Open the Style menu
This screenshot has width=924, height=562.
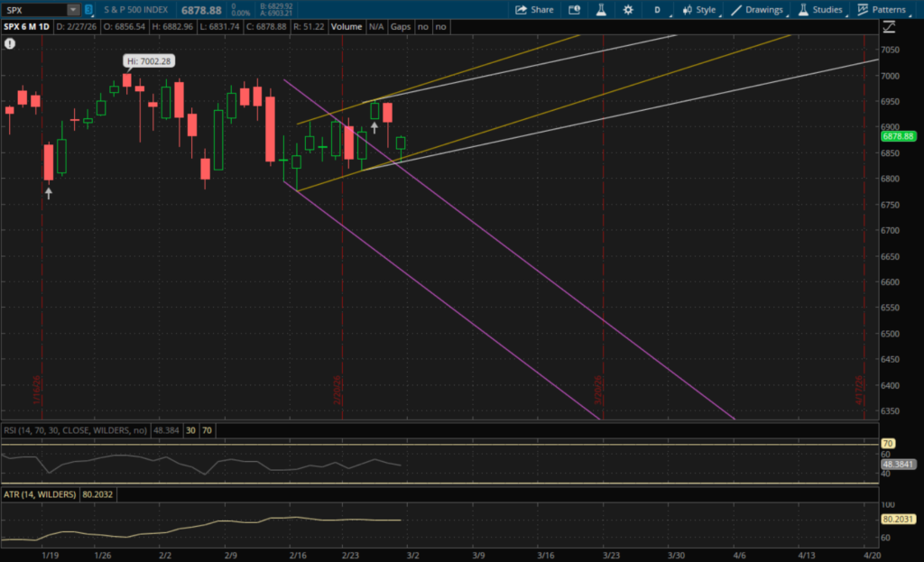click(x=699, y=10)
